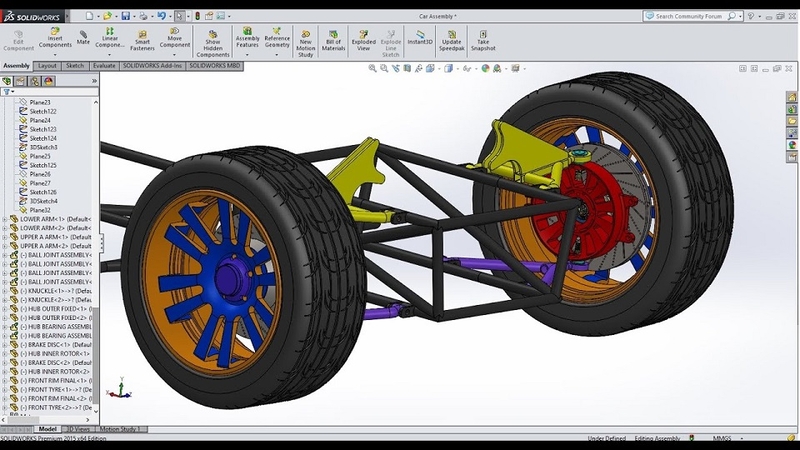Open the SOLIDWORKS Add-Ins tab
The image size is (800, 450).
[152, 66]
